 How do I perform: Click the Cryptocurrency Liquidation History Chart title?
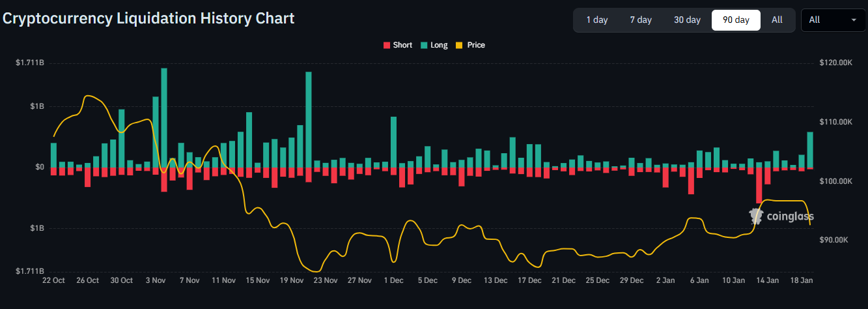pyautogui.click(x=148, y=18)
